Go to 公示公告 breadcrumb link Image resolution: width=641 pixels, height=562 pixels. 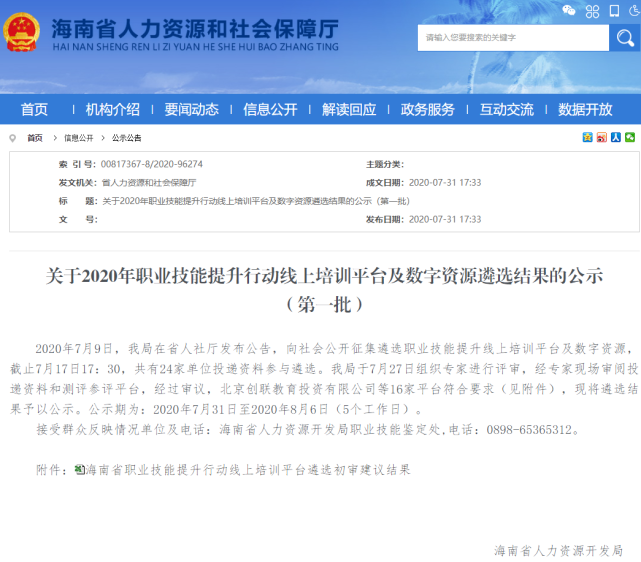[x=127, y=138]
